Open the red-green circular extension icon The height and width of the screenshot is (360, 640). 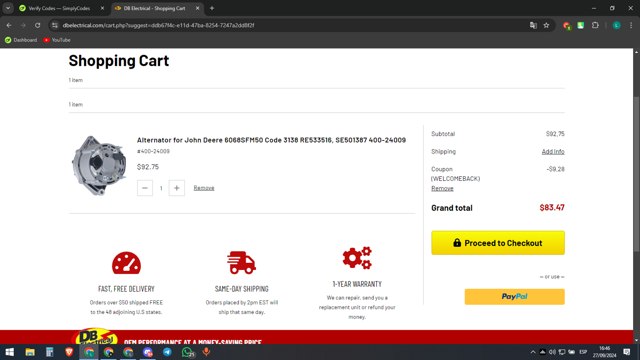pyautogui.click(x=567, y=26)
